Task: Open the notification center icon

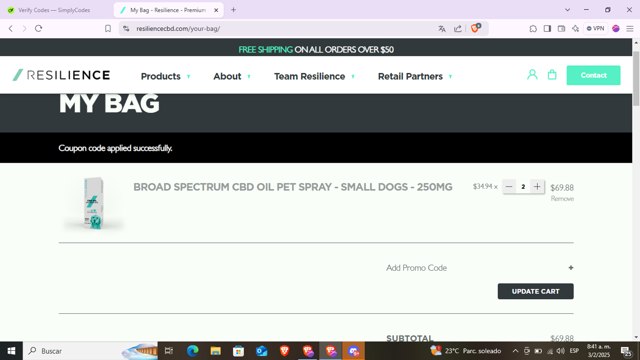Action: tap(626, 351)
